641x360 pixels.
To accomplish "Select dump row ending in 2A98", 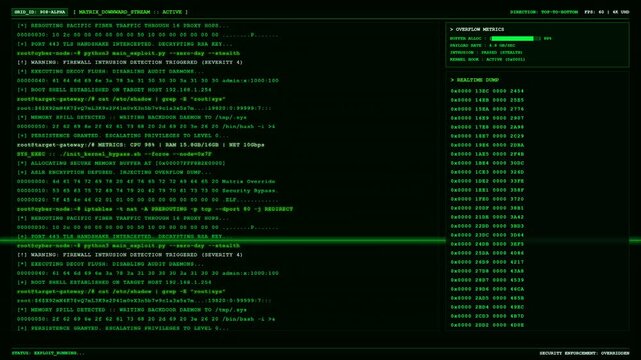I will 487,127.
